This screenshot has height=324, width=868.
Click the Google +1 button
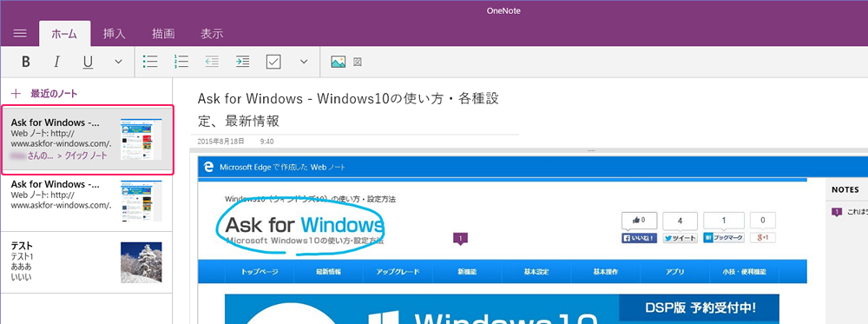(763, 238)
